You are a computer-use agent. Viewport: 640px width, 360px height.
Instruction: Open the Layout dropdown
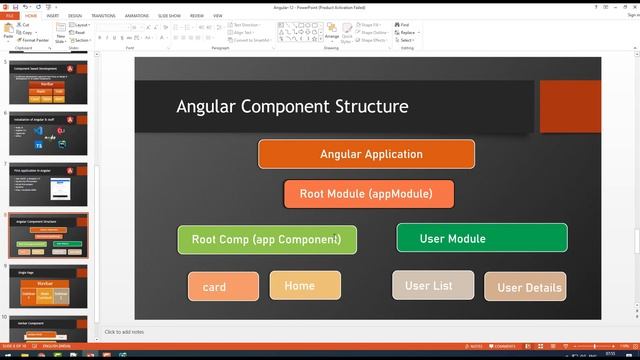point(80,25)
